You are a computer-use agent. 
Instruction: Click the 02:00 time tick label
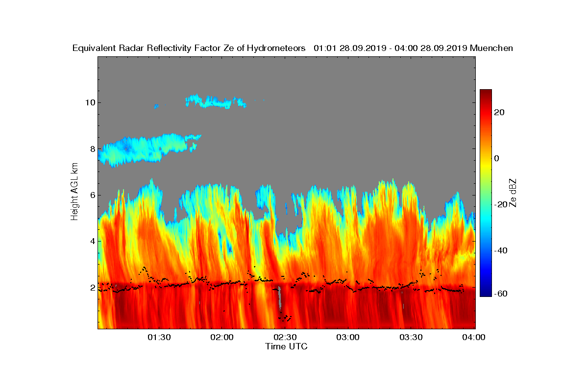[222, 338]
